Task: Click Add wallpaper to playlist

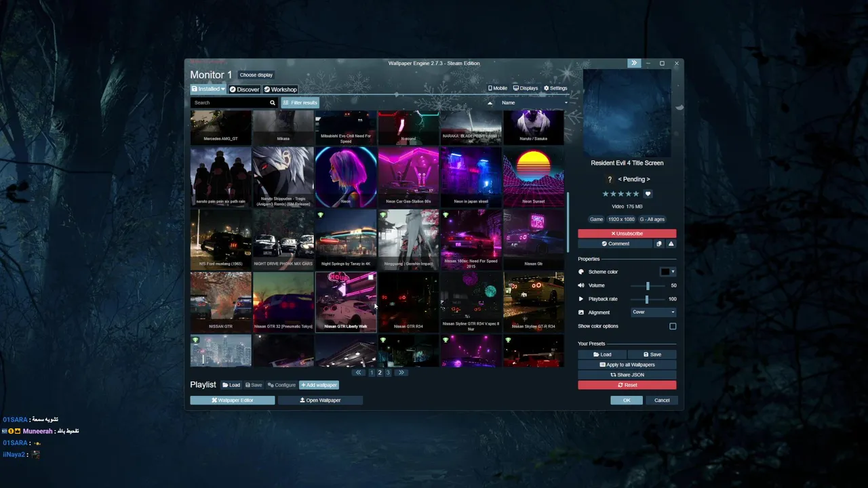Action: [319, 385]
